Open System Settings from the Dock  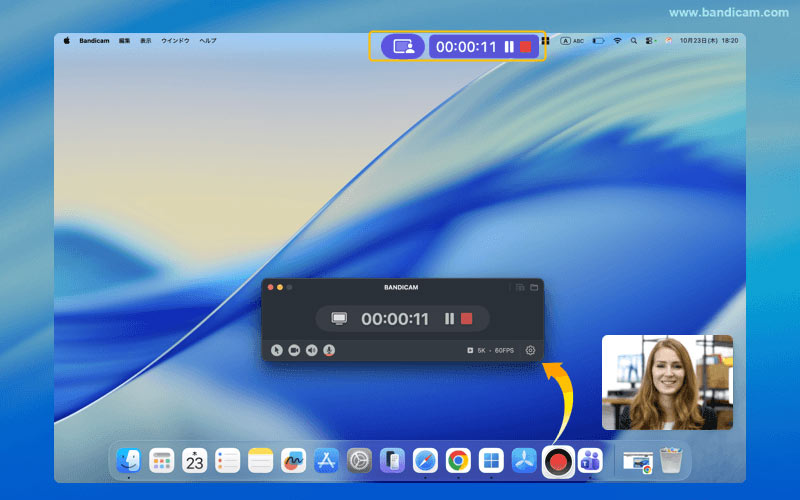pyautogui.click(x=359, y=461)
